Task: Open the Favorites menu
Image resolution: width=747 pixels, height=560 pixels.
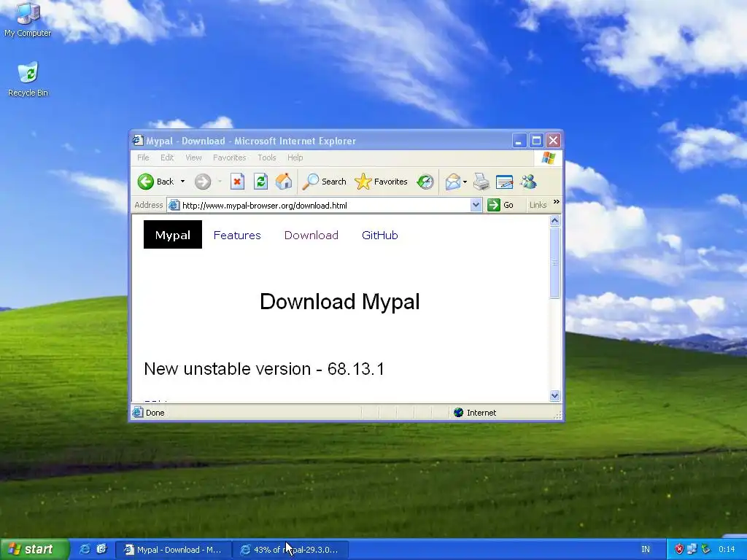Action: click(230, 157)
